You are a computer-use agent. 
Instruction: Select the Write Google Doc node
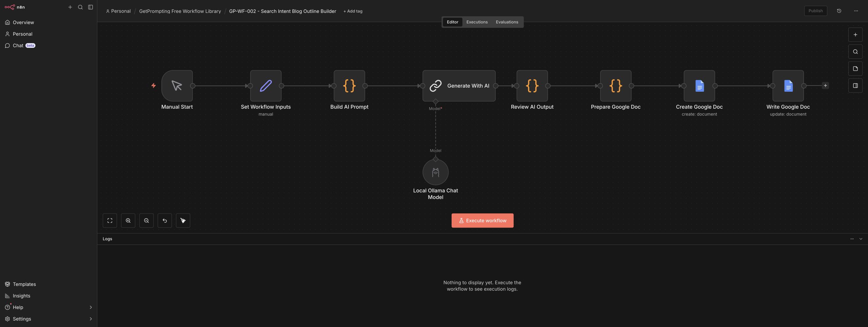(x=788, y=86)
